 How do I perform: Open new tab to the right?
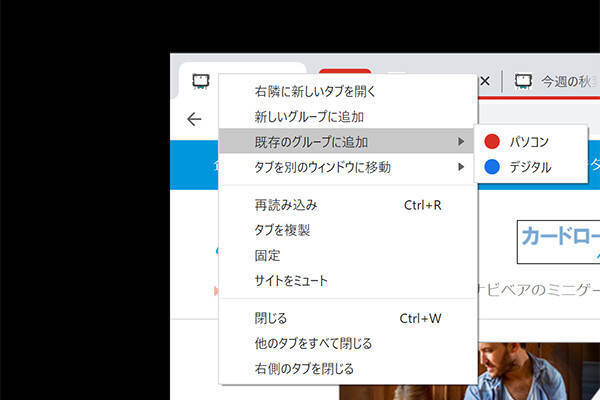click(348, 91)
